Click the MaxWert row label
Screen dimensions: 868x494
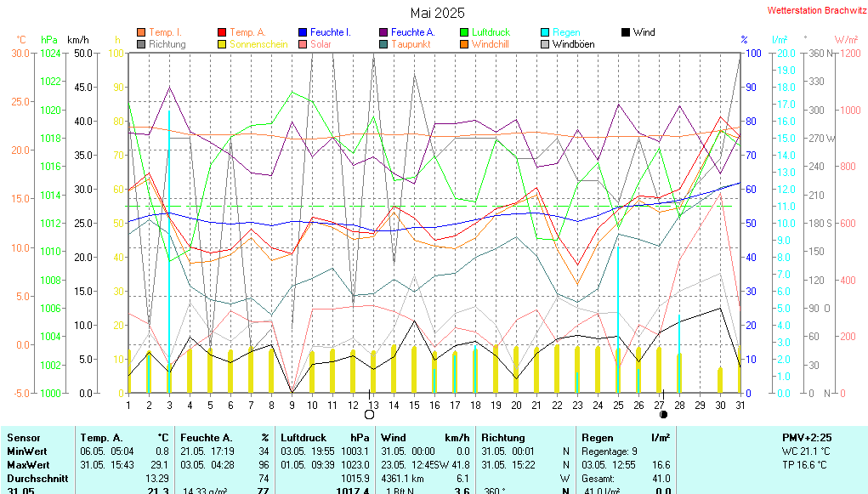click(x=26, y=465)
